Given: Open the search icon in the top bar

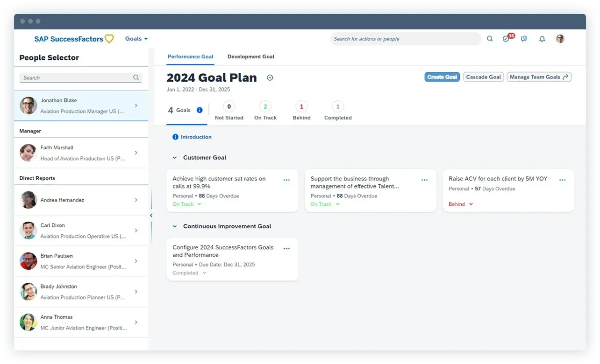Looking at the screenshot, I should (490, 39).
